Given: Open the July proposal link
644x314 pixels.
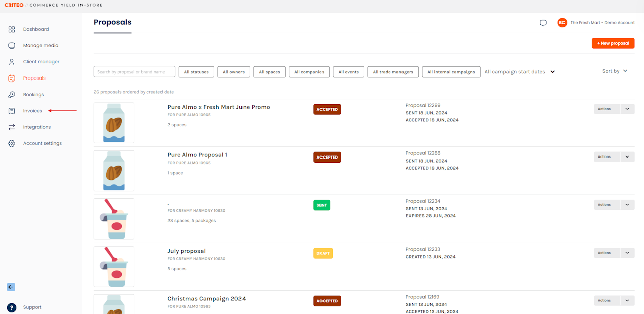Looking at the screenshot, I should click(x=187, y=251).
